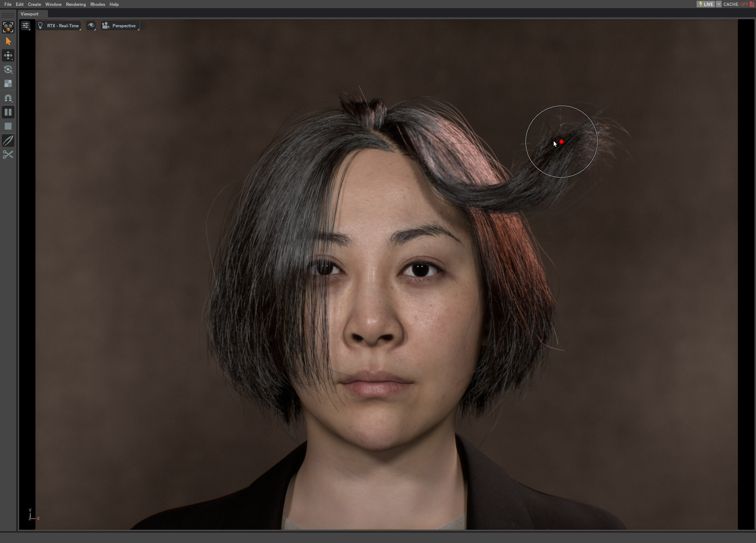This screenshot has height=543, width=756.
Task: Open viewport settings sliders icon
Action: click(25, 26)
